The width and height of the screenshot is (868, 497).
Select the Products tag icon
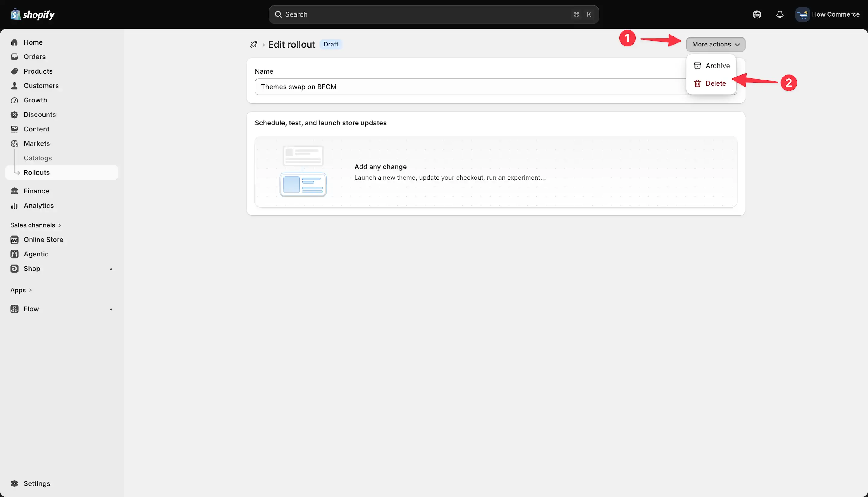(x=14, y=71)
